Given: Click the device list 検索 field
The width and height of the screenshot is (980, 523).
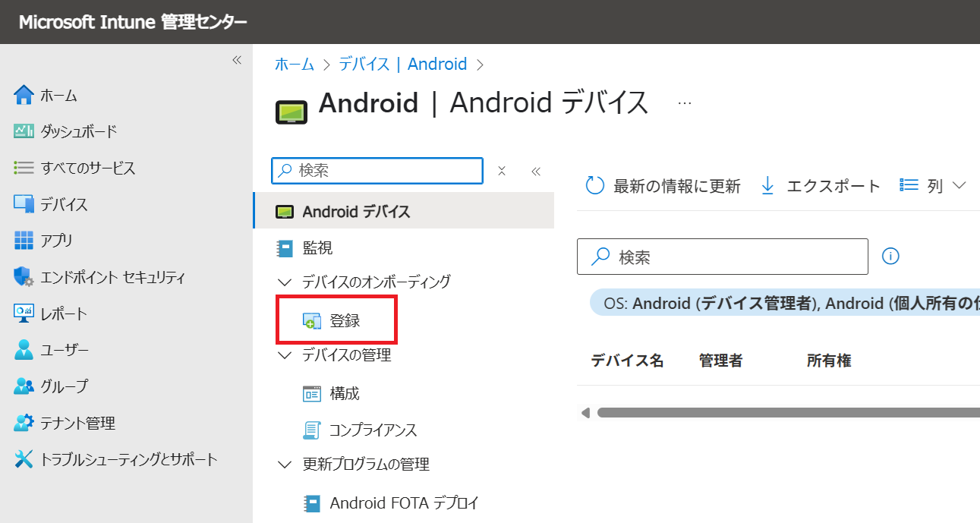Looking at the screenshot, I should [723, 257].
